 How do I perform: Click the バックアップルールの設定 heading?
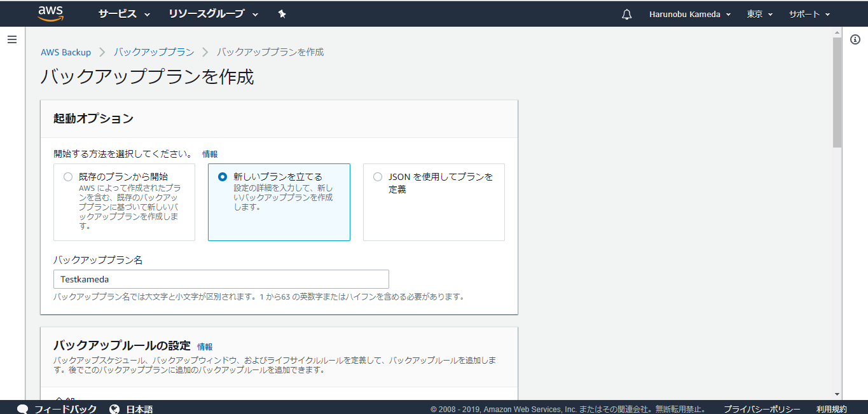tap(122, 346)
